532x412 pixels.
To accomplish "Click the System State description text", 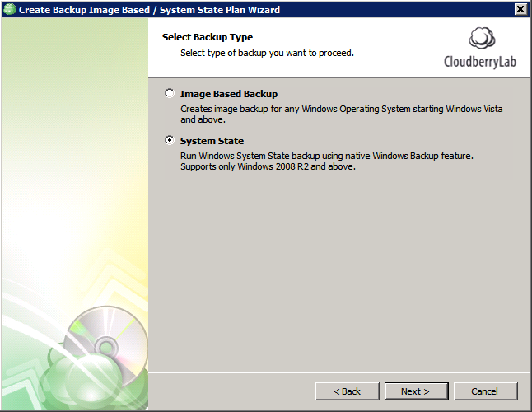I will pyautogui.click(x=327, y=161).
